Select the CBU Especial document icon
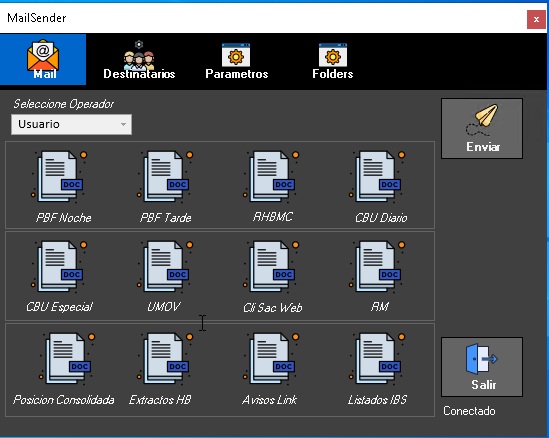 [60, 266]
